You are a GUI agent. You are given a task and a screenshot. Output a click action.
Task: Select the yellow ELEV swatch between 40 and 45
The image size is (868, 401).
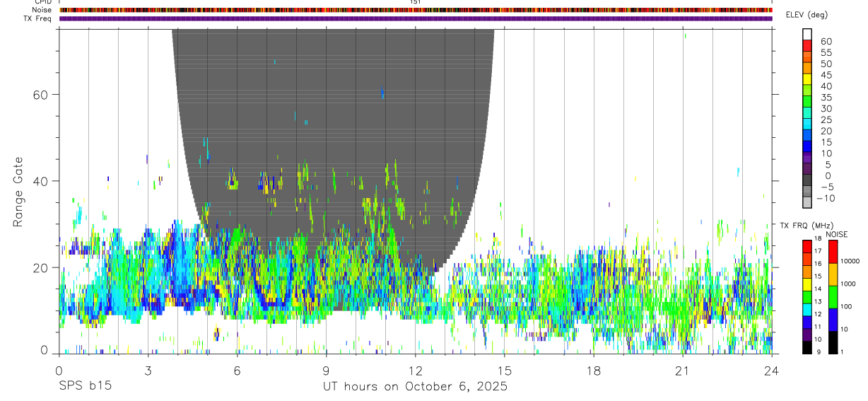click(x=807, y=80)
